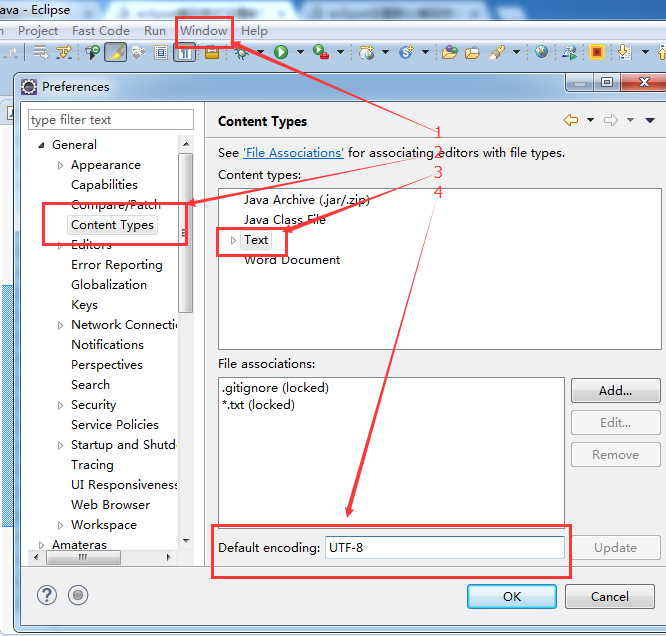Click the run-on-server icon after the globe
Viewport: 666px width, 636px height.
[569, 53]
